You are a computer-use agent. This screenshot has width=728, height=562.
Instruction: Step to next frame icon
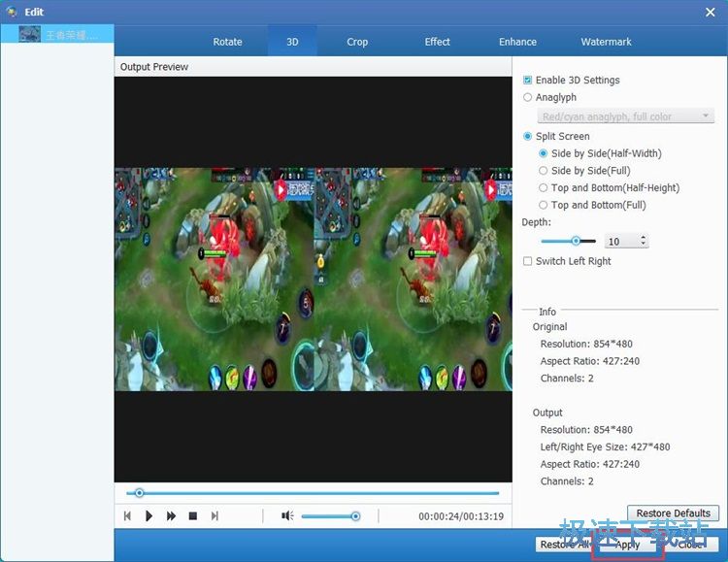coord(215,516)
